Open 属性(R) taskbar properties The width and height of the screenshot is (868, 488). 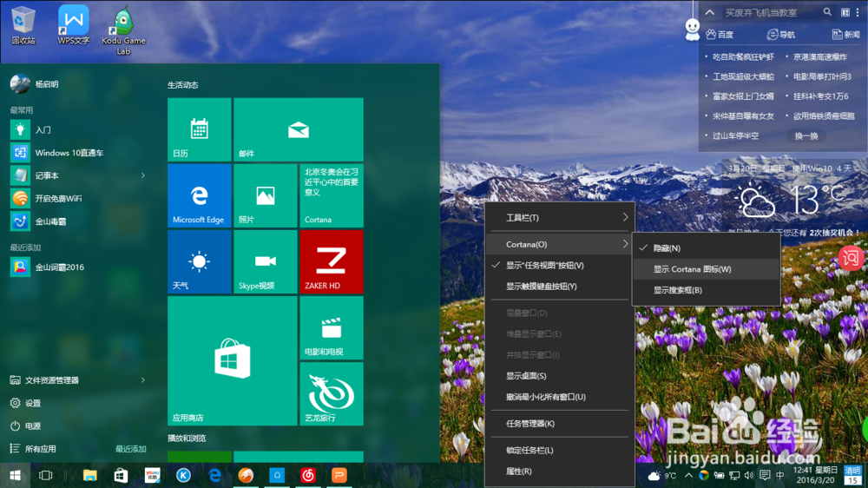[560, 472]
